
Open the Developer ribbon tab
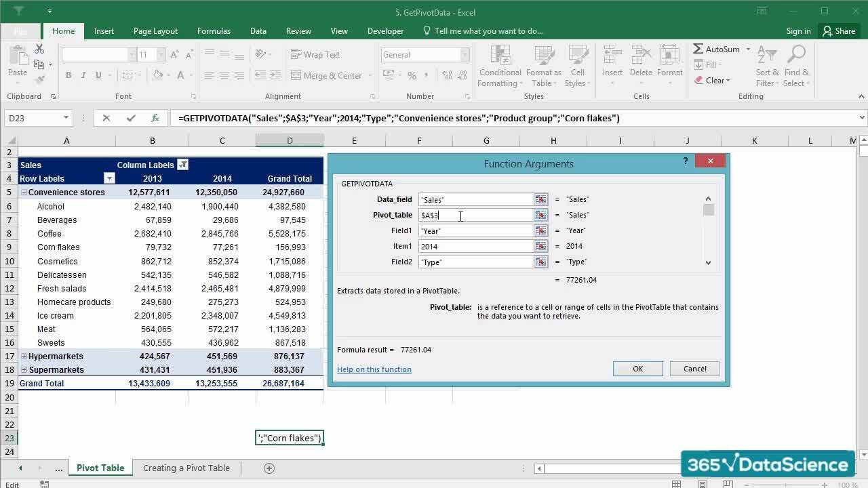385,31
